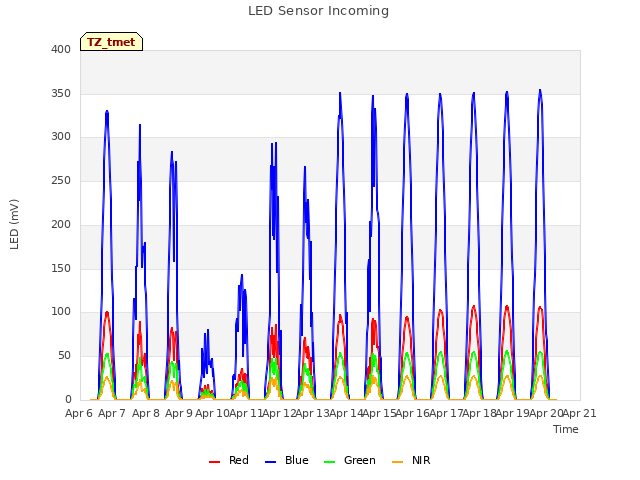This screenshot has height=480, width=640.
Task: Click the 300 y-axis tick value
Action: click(61, 137)
